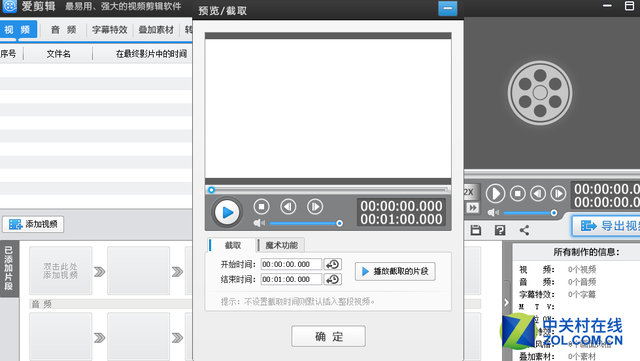640x361 pixels.
Task: Click the 已添加片段 side label
Action: [9, 268]
